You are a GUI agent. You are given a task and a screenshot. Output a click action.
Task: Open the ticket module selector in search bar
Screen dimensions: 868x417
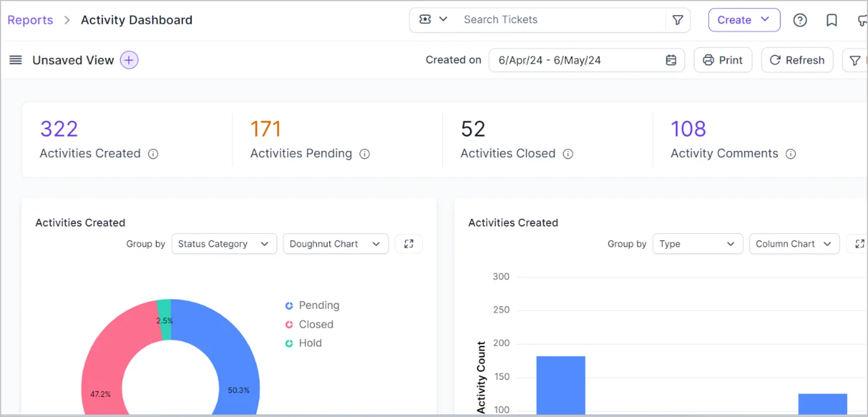432,19
